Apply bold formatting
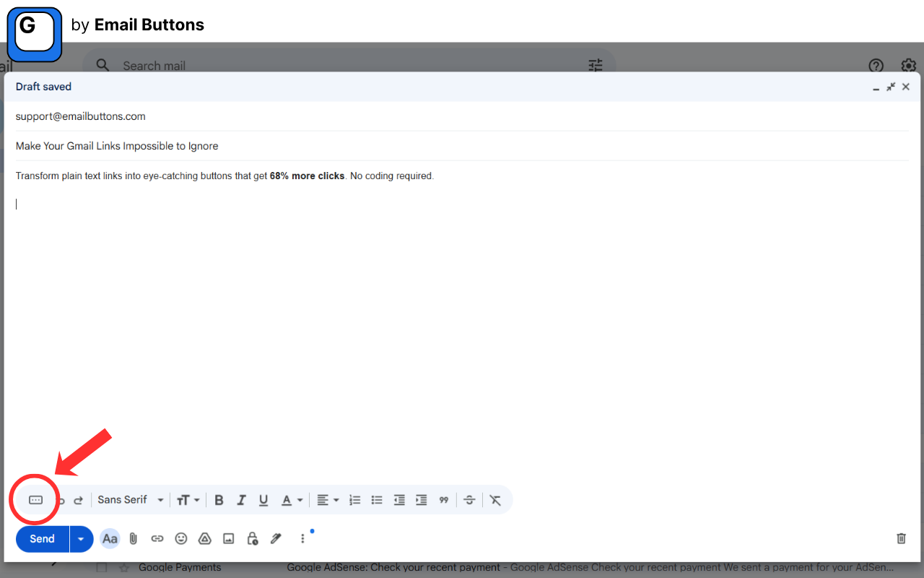Image resolution: width=924 pixels, height=578 pixels. click(x=219, y=499)
